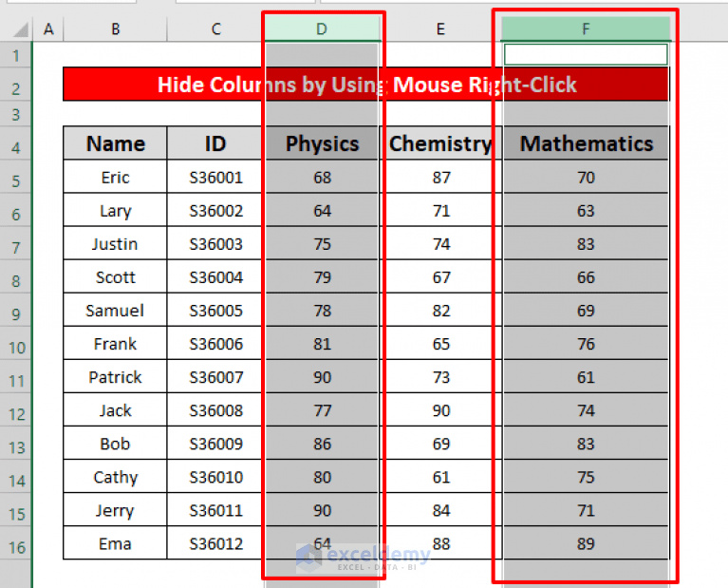Select column C header
This screenshot has width=728, height=588.
(x=215, y=29)
